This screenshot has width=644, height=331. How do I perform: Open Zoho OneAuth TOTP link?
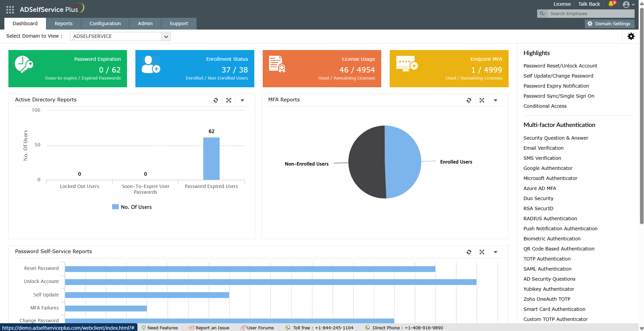point(547,299)
